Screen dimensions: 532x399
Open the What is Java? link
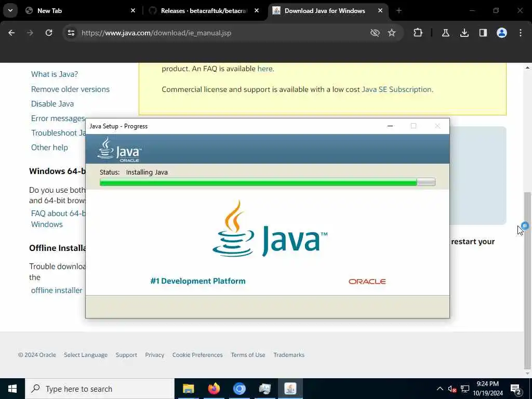coord(54,74)
